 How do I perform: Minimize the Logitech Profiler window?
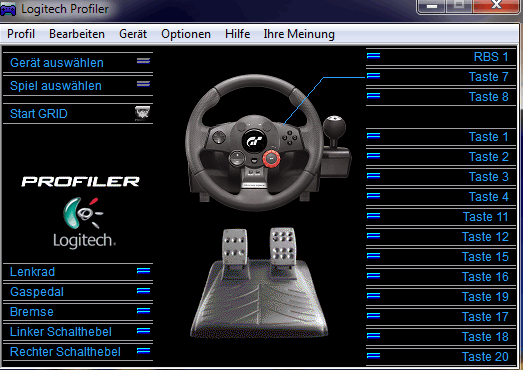pyautogui.click(x=432, y=6)
